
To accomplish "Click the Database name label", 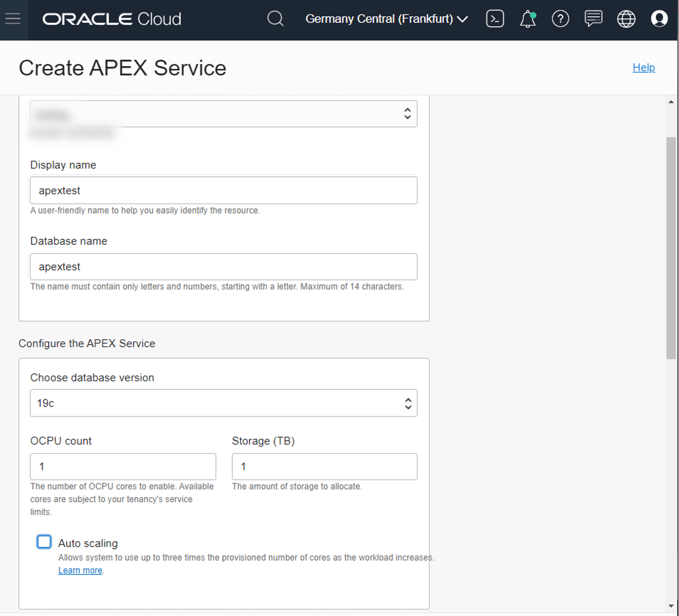I will tap(69, 241).
